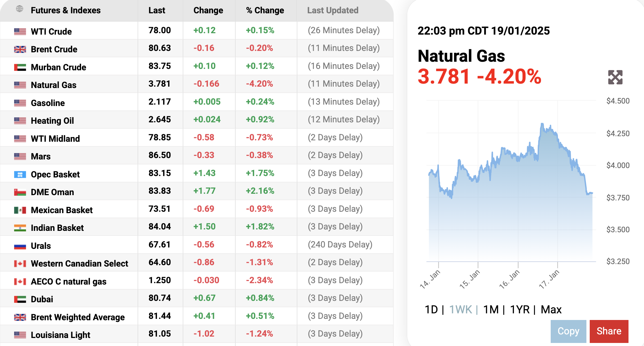644x346 pixels.
Task: Show the 1YR chart range
Action: coord(520,309)
